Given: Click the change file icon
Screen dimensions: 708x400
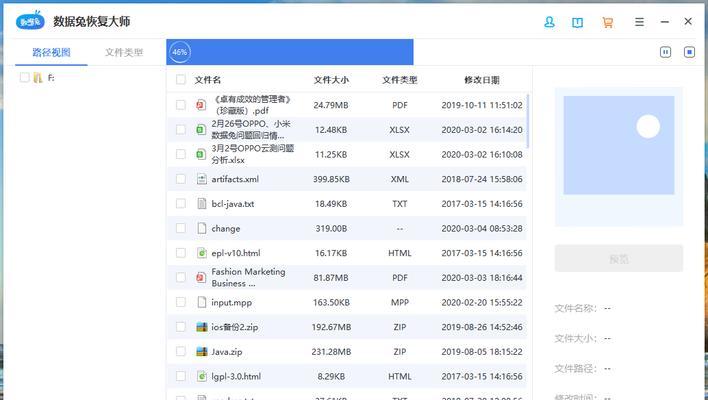Looking at the screenshot, I should 202,228.
